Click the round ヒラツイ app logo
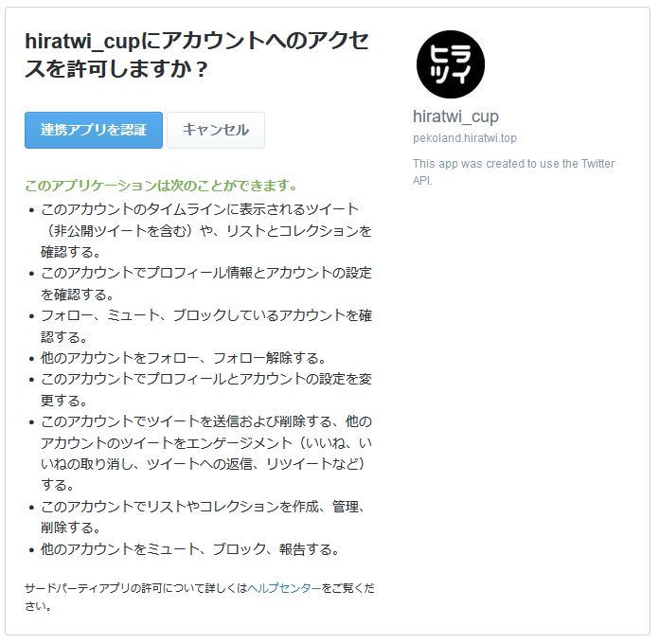This screenshot has width=659, height=644. click(451, 64)
